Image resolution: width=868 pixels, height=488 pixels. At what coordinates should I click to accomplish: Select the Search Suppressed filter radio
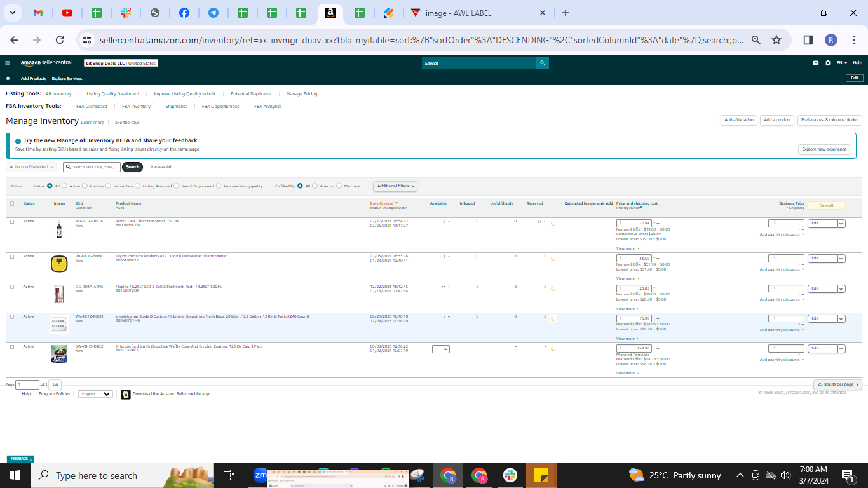point(177,186)
